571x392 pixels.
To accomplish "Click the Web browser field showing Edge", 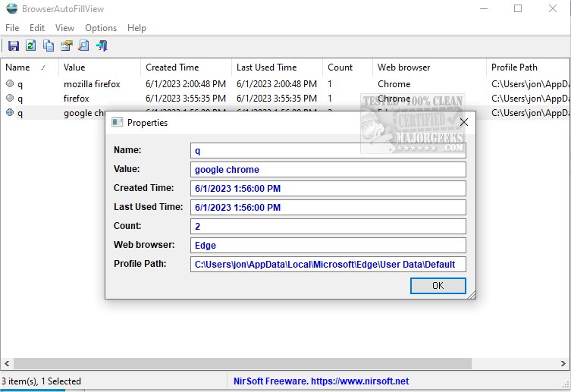I will 328,246.
